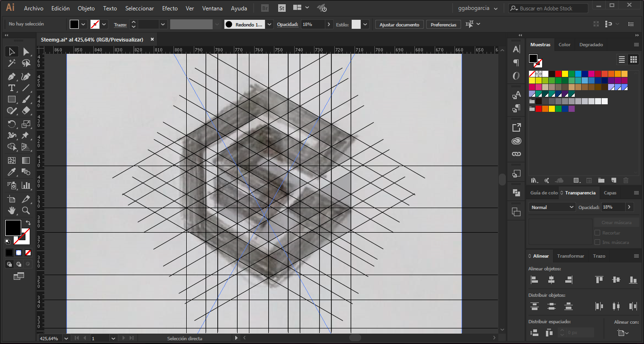
Task: Open the Efecto menu
Action: [170, 8]
